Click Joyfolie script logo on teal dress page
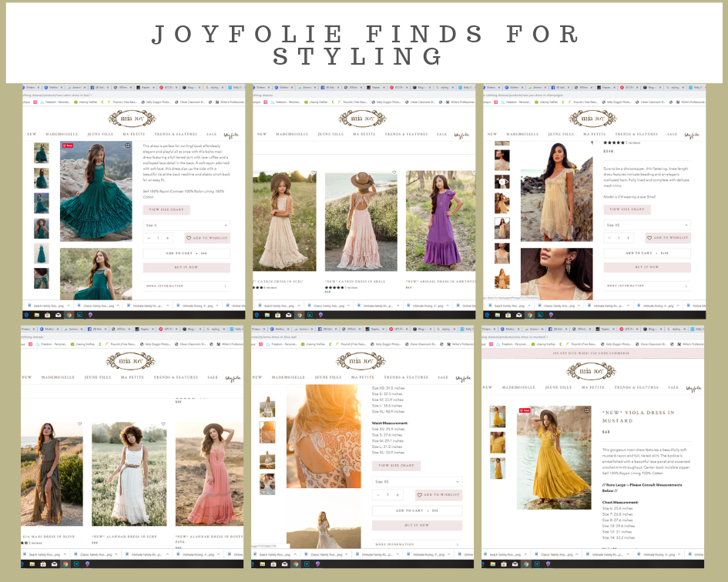 (x=231, y=135)
